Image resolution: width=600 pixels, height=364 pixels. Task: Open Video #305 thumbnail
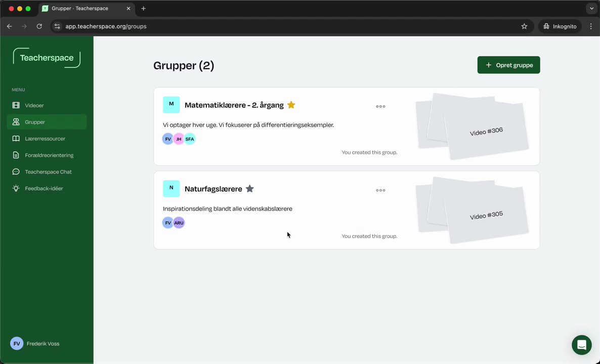click(486, 215)
